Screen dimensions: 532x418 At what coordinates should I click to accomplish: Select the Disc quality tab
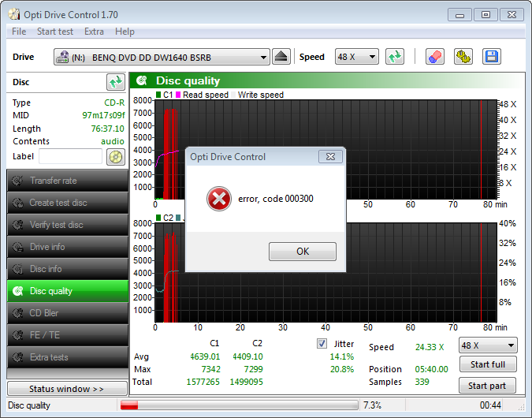click(68, 291)
